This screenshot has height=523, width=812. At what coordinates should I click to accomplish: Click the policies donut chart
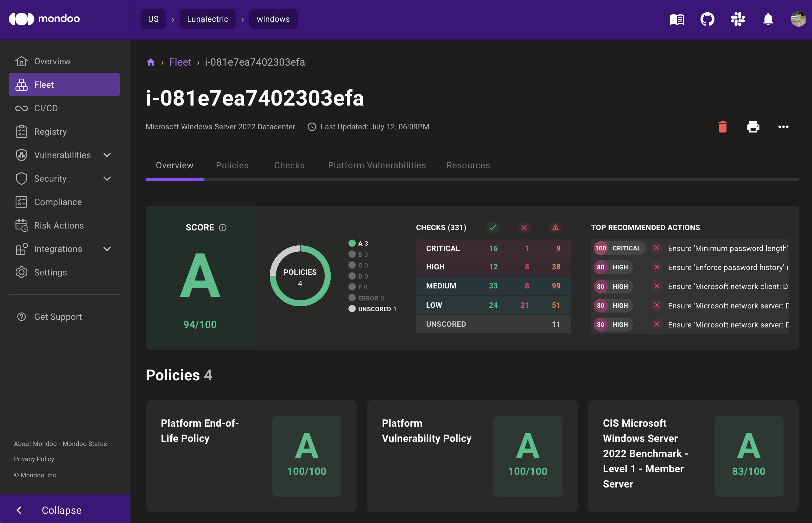click(300, 276)
